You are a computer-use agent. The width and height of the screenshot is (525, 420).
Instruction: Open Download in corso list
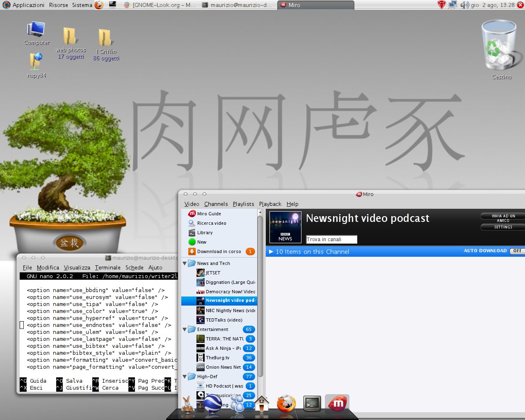click(219, 251)
